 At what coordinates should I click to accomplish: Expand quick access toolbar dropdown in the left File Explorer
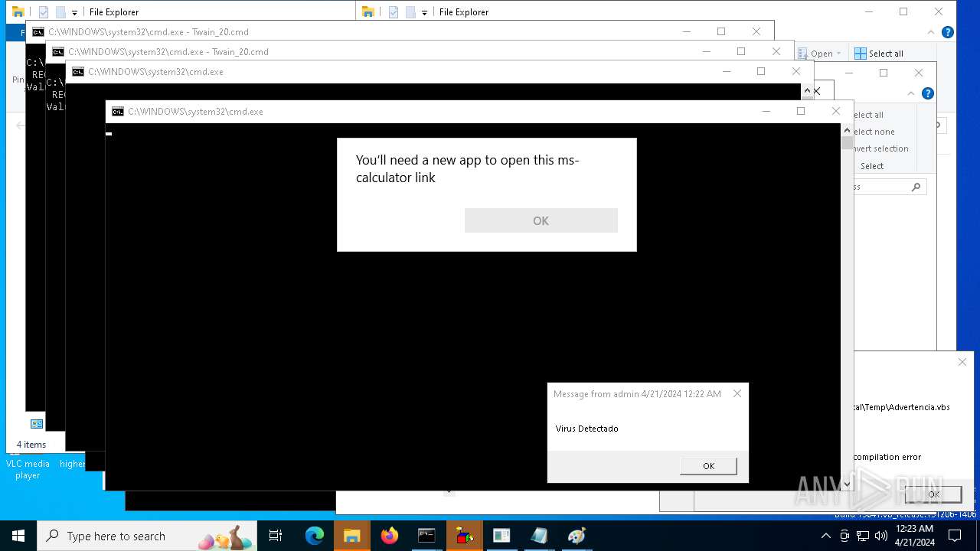pyautogui.click(x=74, y=13)
